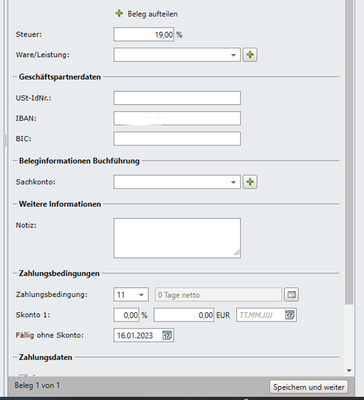
Task: Open Fällig ohne Skonto calendar picker
Action: pos(167,335)
